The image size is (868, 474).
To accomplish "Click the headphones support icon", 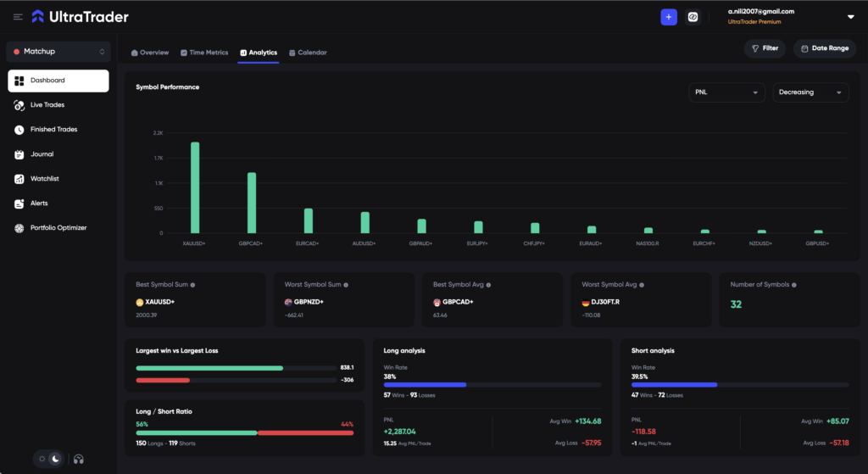I will [x=79, y=459].
